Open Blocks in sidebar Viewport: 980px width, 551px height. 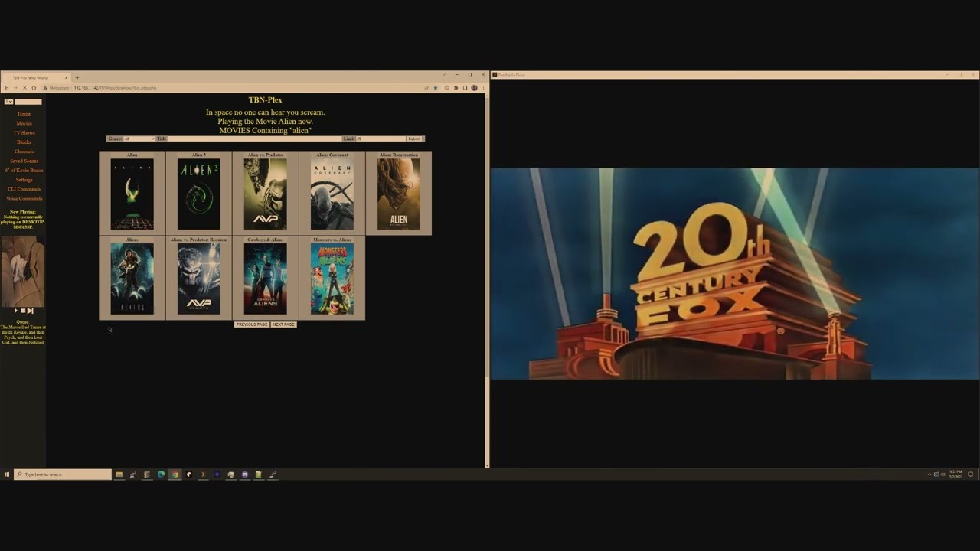pyautogui.click(x=24, y=142)
